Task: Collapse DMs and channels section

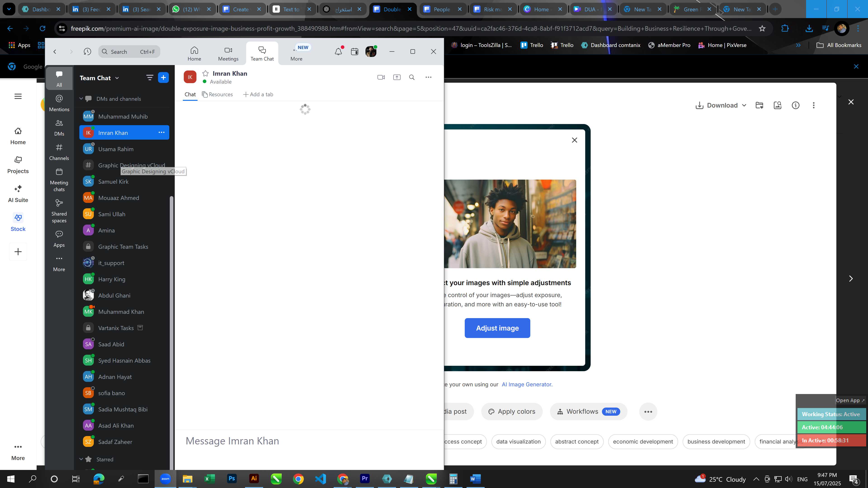Action: (x=81, y=99)
